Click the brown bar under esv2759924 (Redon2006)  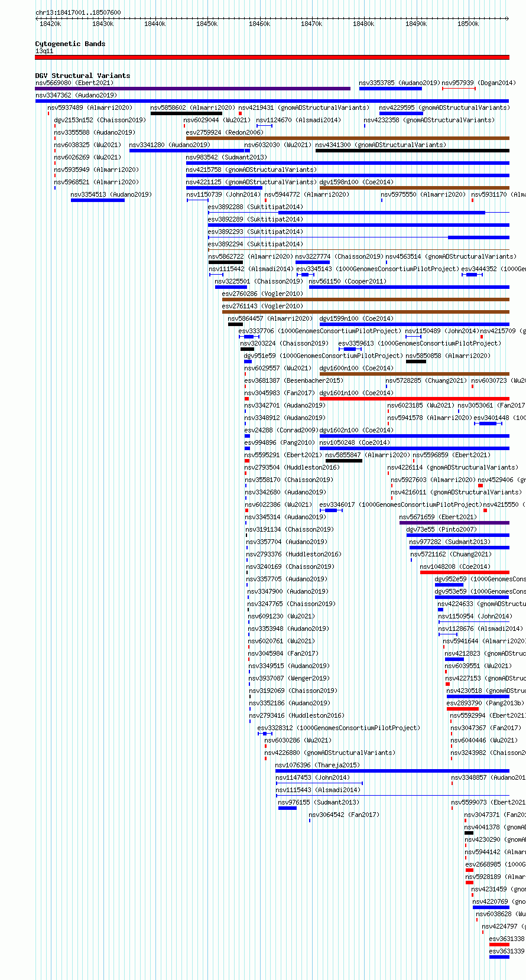[x=348, y=138]
